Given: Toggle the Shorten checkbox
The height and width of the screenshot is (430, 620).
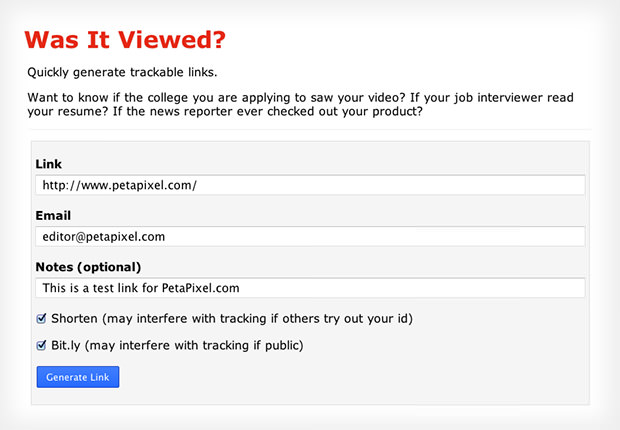Looking at the screenshot, I should pos(42,319).
